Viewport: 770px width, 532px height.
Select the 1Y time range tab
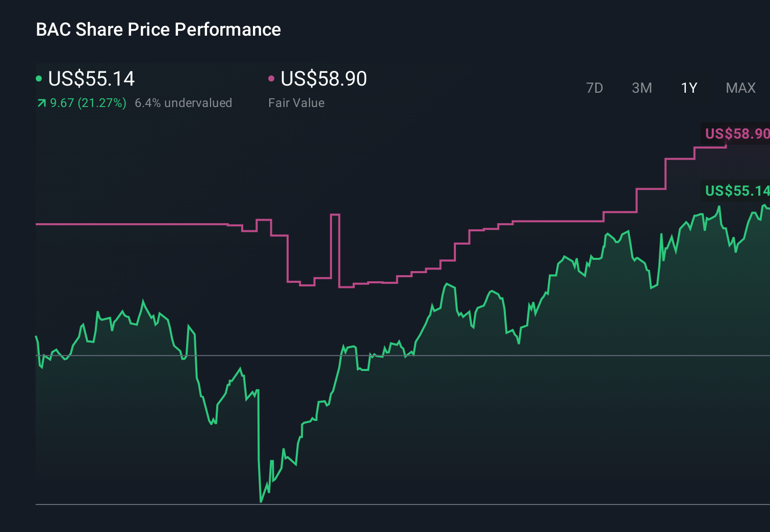pyautogui.click(x=688, y=88)
